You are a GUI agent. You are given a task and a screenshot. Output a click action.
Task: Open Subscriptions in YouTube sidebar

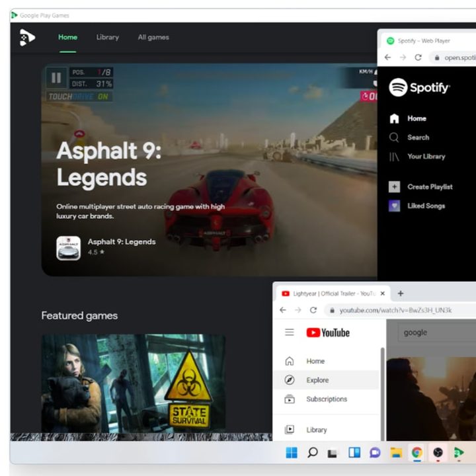(x=327, y=399)
